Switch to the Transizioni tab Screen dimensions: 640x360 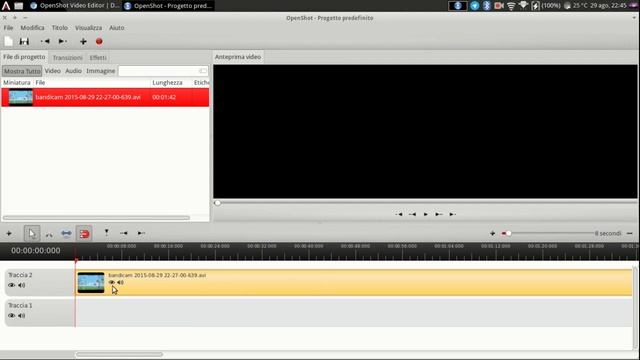67,58
